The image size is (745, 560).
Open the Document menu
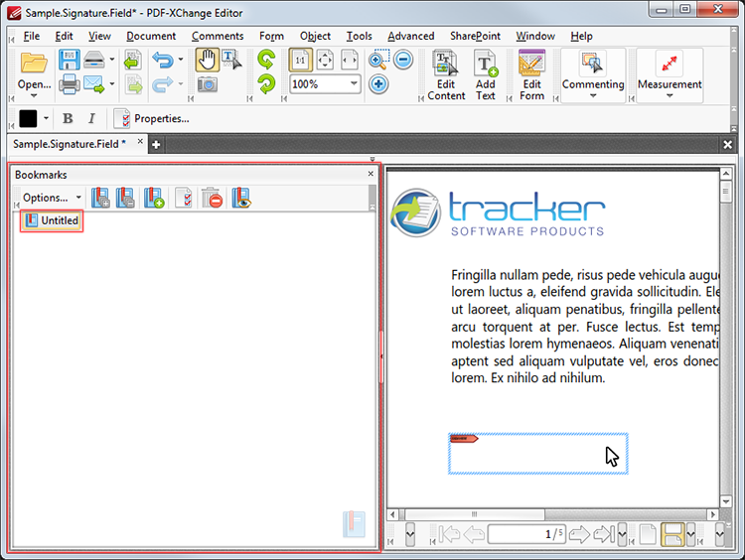[x=151, y=36]
